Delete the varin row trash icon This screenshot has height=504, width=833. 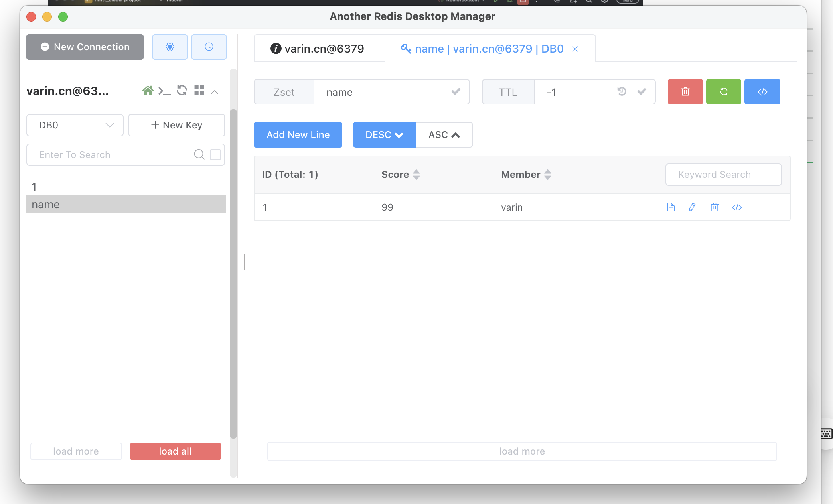[715, 207]
